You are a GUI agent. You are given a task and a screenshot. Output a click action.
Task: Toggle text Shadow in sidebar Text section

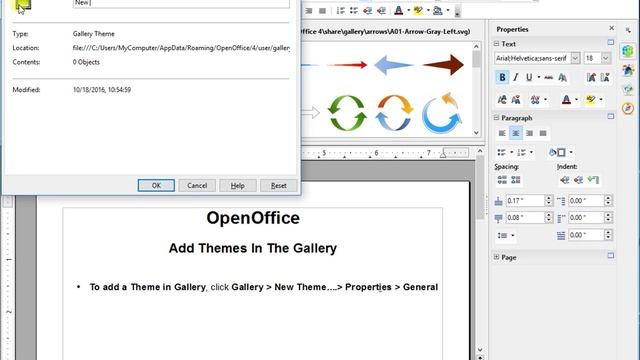(562, 77)
